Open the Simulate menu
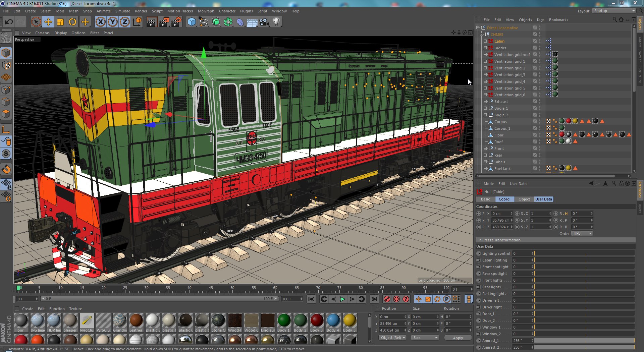The width and height of the screenshot is (644, 352). (x=123, y=11)
